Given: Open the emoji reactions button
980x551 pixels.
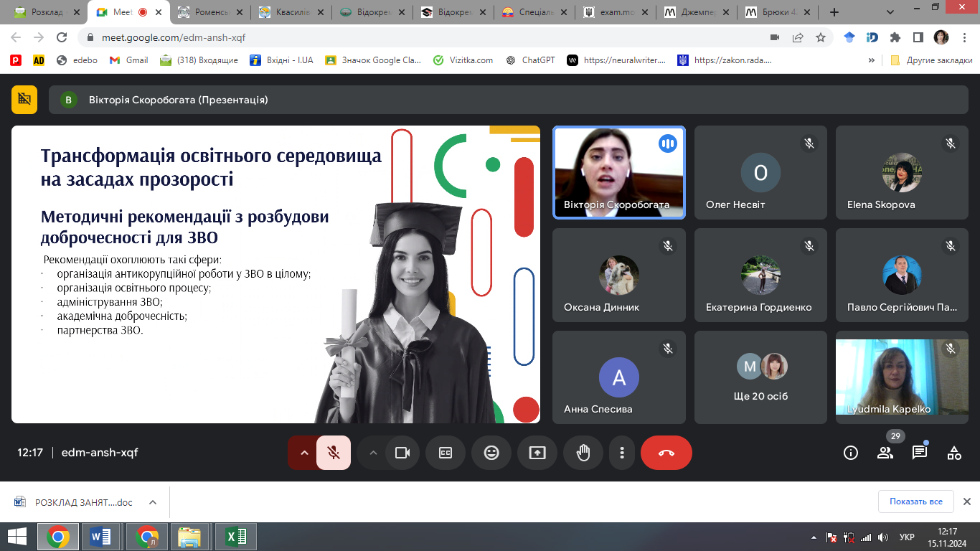Looking at the screenshot, I should point(491,453).
